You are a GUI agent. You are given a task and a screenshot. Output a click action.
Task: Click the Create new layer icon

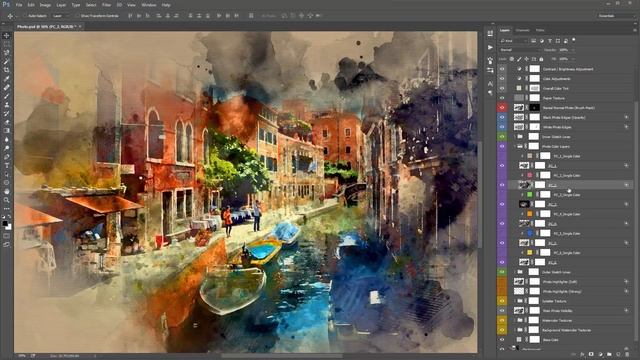tap(618, 354)
